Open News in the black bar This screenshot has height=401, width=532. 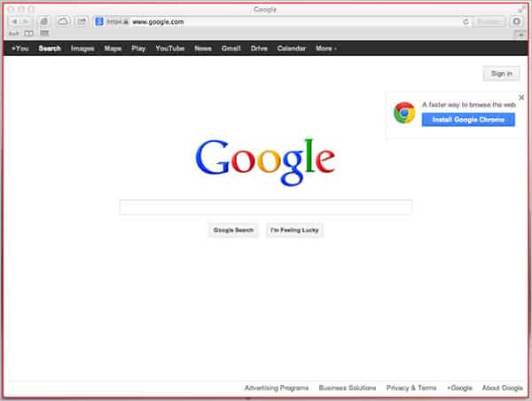[203, 48]
